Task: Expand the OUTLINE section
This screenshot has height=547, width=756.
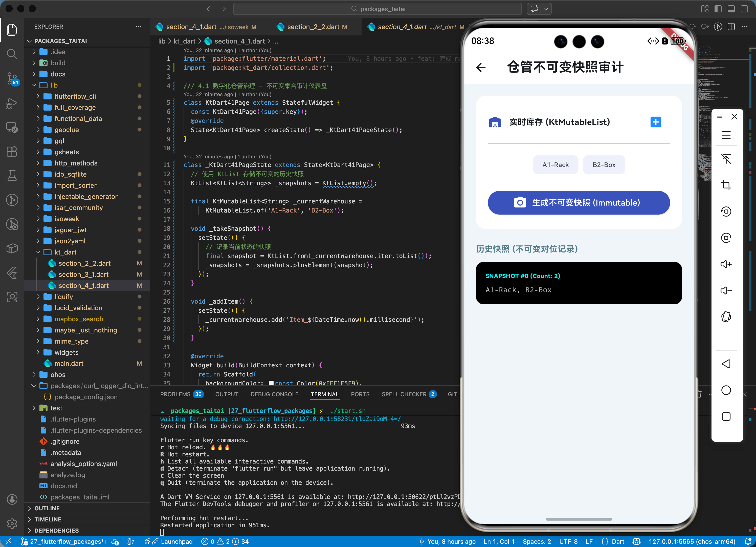Action: click(47, 508)
